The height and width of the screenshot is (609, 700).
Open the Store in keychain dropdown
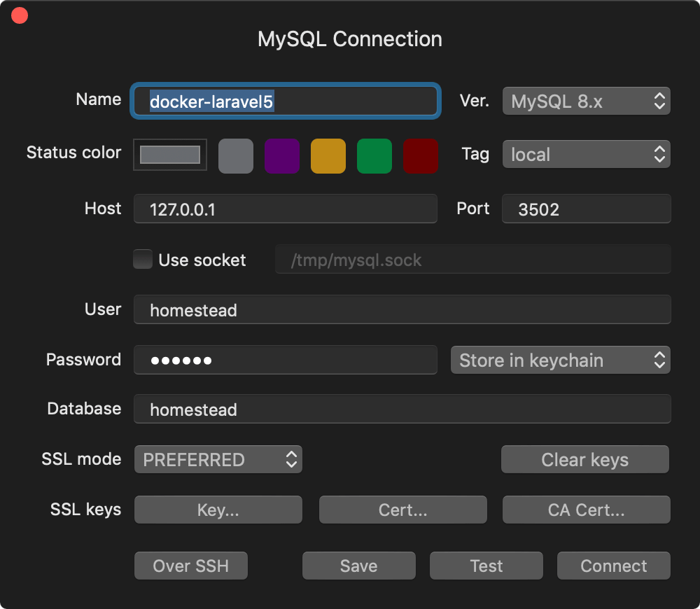(x=560, y=360)
